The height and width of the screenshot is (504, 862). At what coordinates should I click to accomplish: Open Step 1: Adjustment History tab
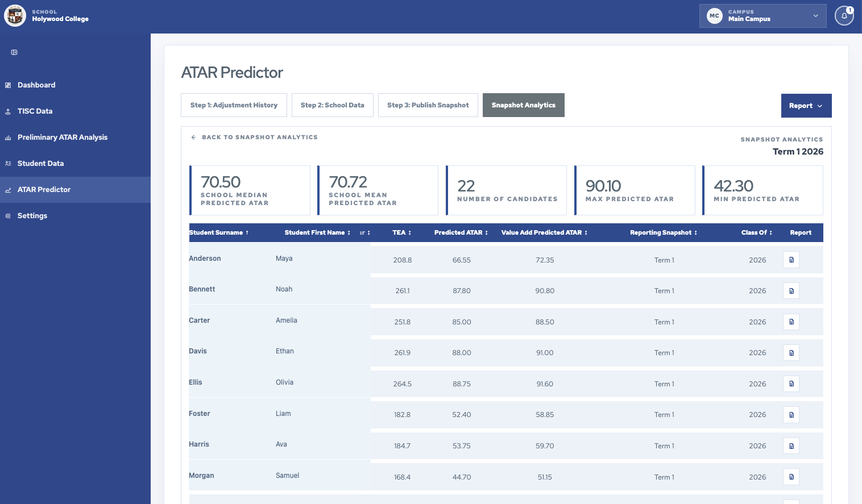coord(234,105)
